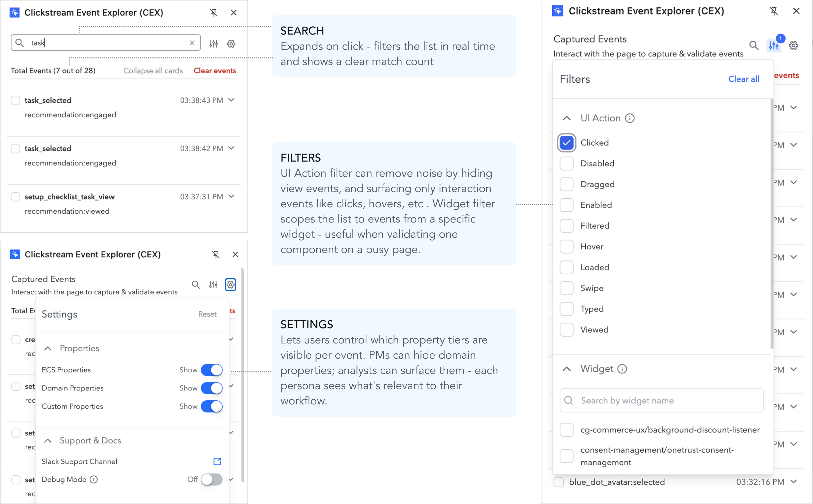Unpin the bottom-left CEX panel

tap(216, 255)
